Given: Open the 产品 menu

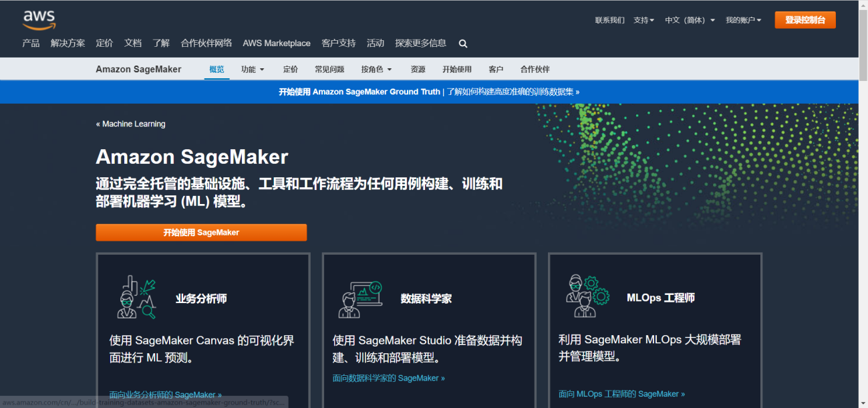Looking at the screenshot, I should coord(31,43).
